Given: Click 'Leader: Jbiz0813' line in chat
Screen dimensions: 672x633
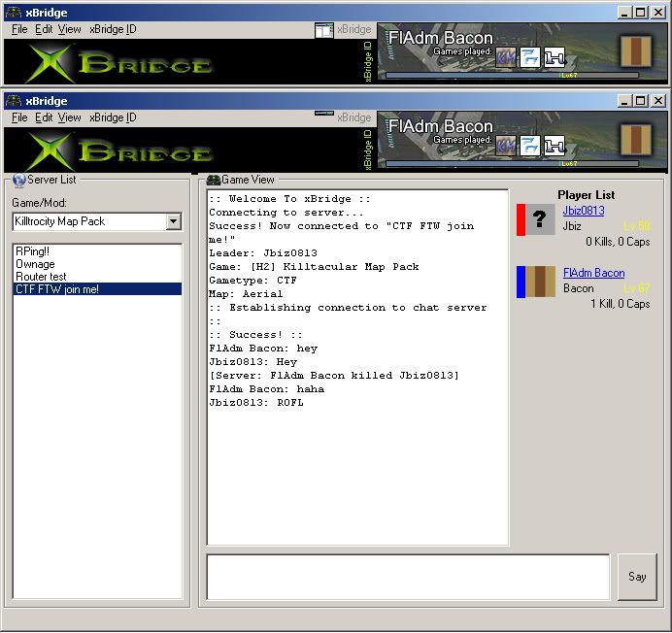Looking at the screenshot, I should click(263, 252).
